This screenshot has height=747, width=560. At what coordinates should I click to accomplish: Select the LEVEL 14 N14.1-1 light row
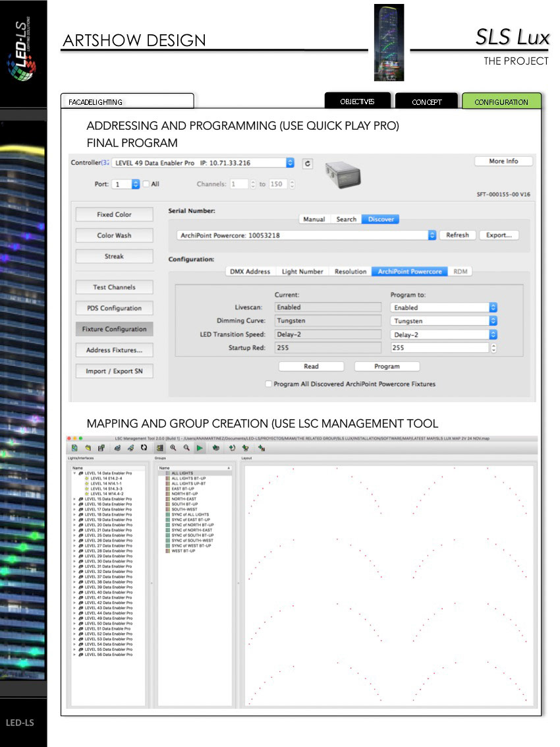pos(108,483)
